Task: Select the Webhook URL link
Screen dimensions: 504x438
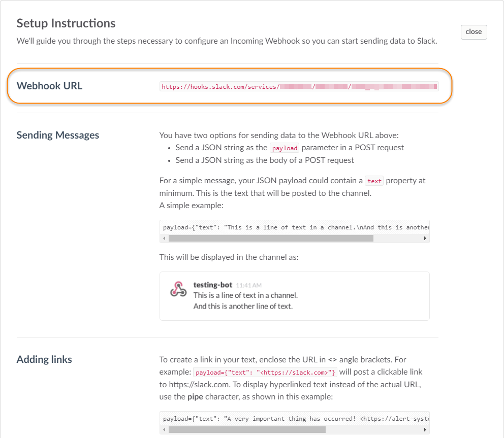Action: (299, 86)
